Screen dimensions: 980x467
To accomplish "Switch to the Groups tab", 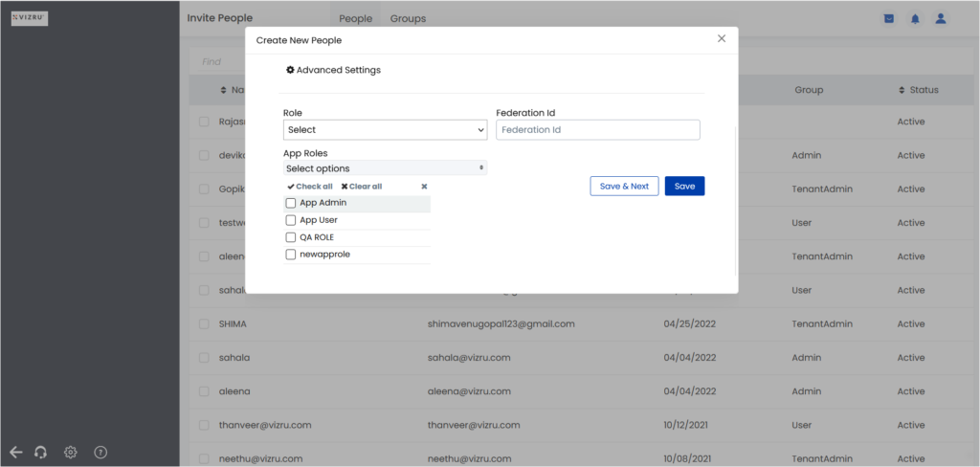I will coord(408,19).
